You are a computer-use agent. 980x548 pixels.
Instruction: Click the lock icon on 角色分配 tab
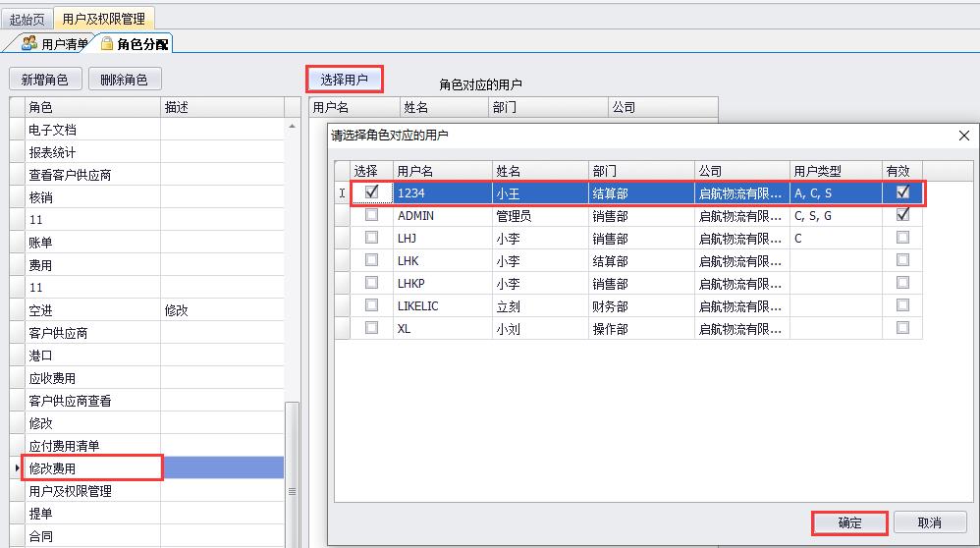click(x=106, y=43)
